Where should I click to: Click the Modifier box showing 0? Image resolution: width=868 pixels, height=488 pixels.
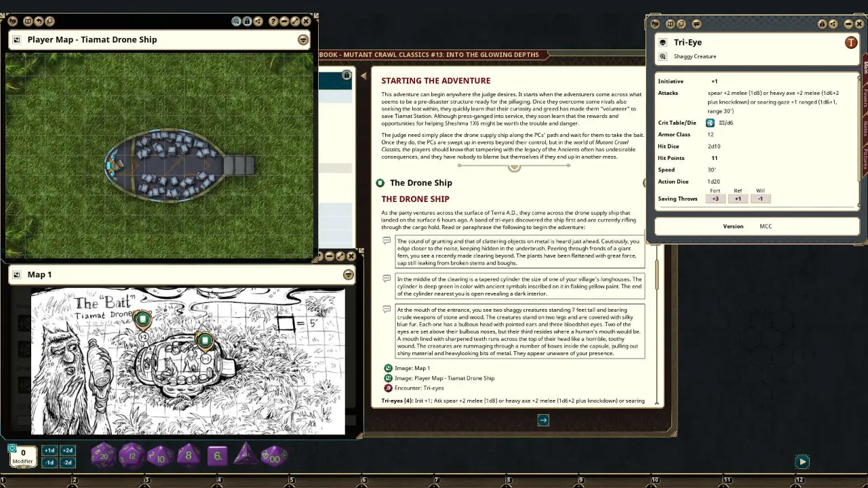pos(23,456)
